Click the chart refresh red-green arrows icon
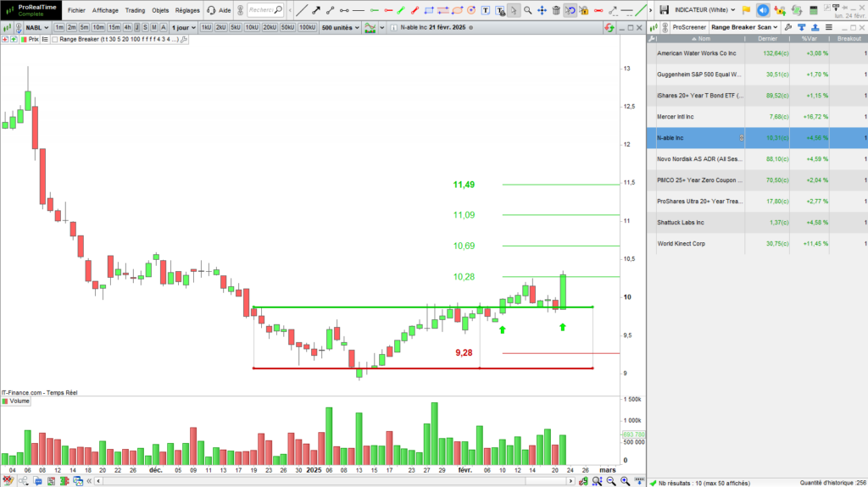The image size is (868, 487). coord(609,27)
